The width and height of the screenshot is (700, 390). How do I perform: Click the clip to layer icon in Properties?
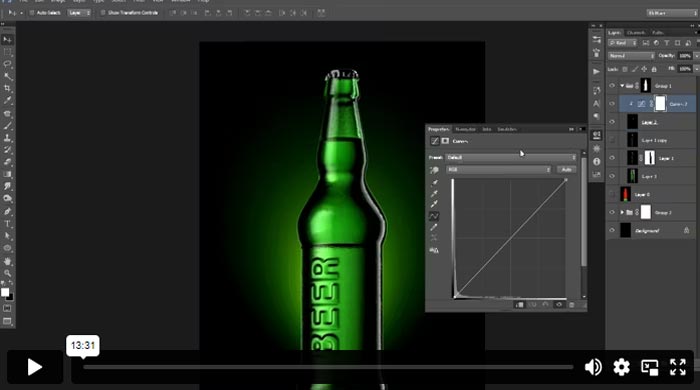point(519,305)
